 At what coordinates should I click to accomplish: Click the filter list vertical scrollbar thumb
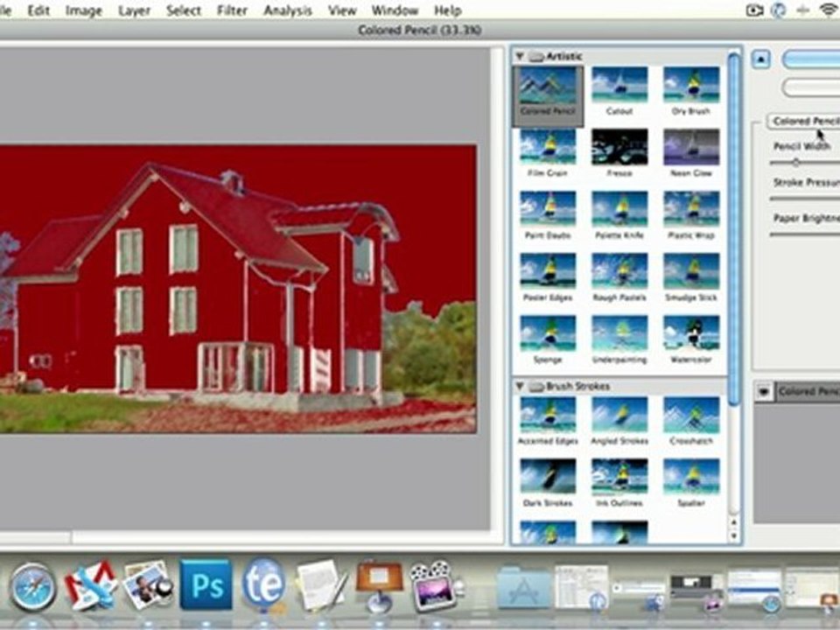(x=734, y=230)
